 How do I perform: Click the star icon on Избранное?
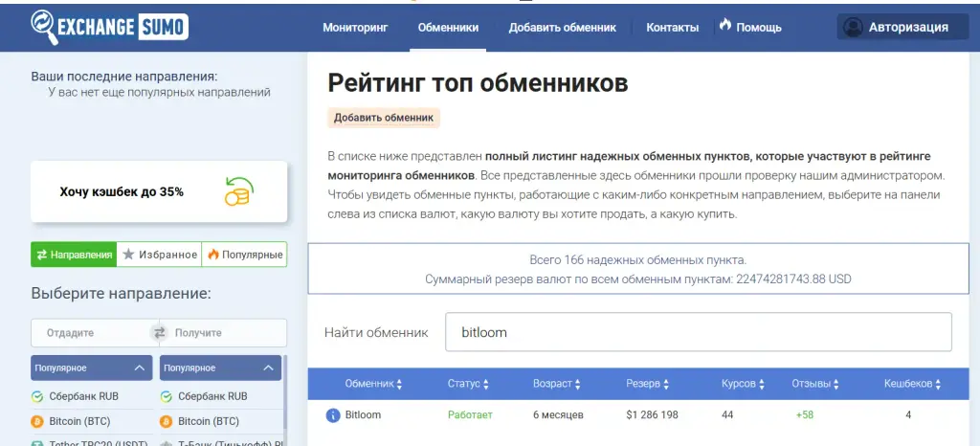click(129, 255)
